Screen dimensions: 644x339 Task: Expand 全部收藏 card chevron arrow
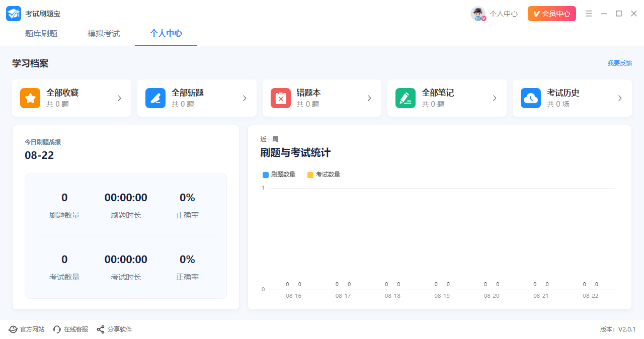point(119,98)
